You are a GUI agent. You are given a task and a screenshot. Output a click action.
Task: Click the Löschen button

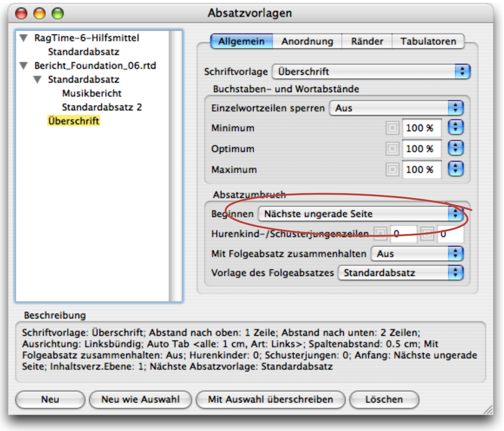tap(384, 399)
